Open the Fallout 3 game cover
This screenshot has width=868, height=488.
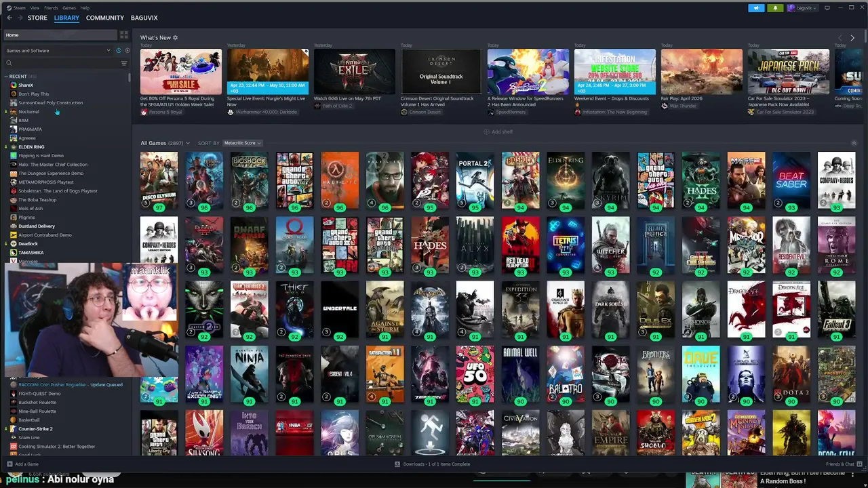tap(836, 310)
